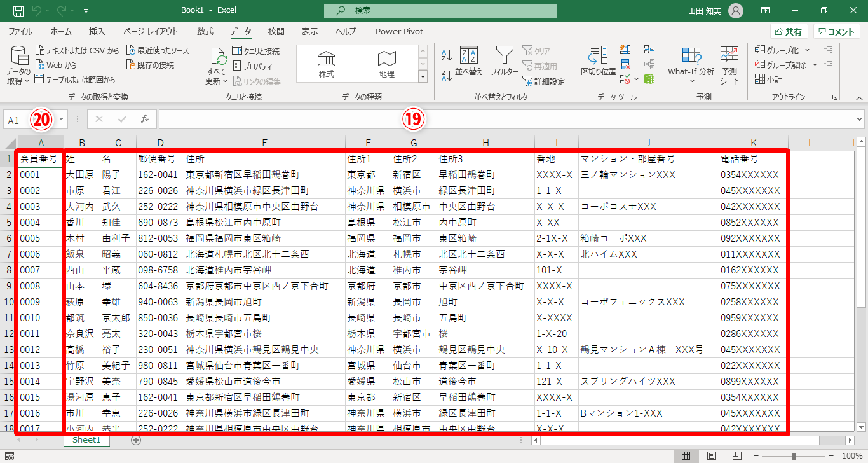The width and height of the screenshot is (868, 463).
Task: Choose the 株式 (Stocks) data type
Action: click(327, 64)
